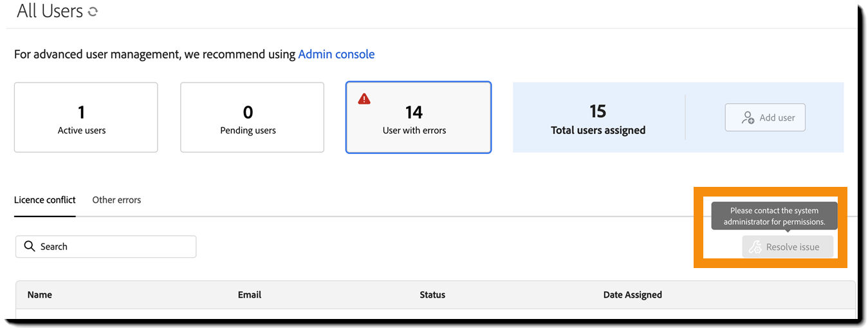Click the icon on Resolve issue button
Screen dimensions: 868x328
pyautogui.click(x=755, y=247)
